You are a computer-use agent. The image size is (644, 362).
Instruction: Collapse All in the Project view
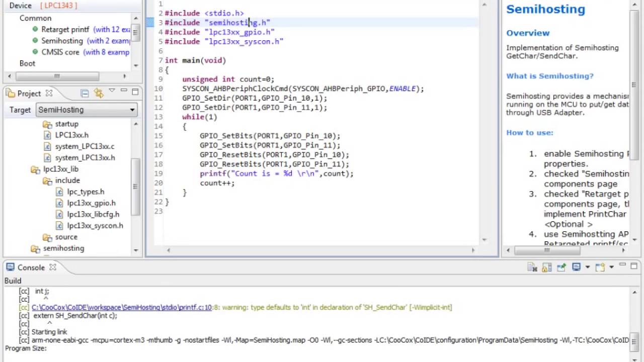85,93
